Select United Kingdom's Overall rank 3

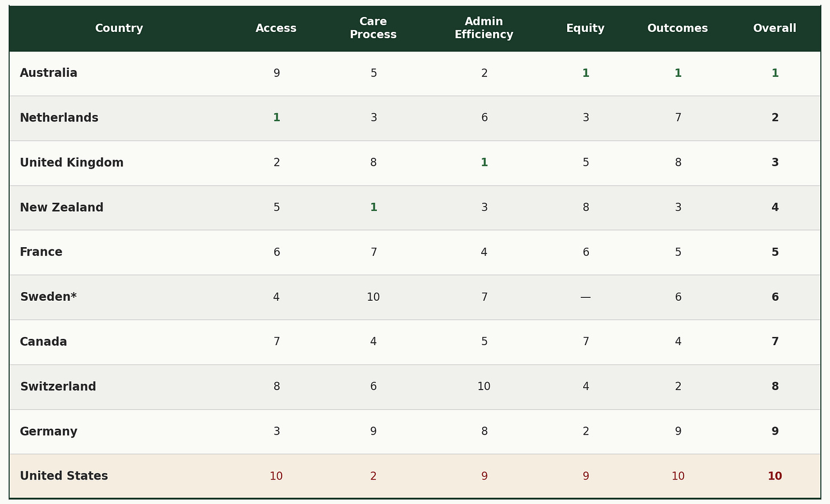click(775, 163)
